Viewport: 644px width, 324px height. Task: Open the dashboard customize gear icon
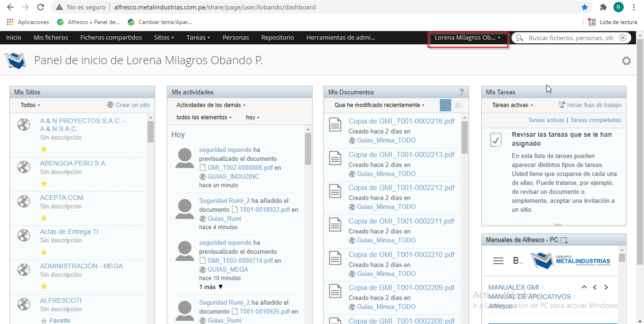[626, 61]
